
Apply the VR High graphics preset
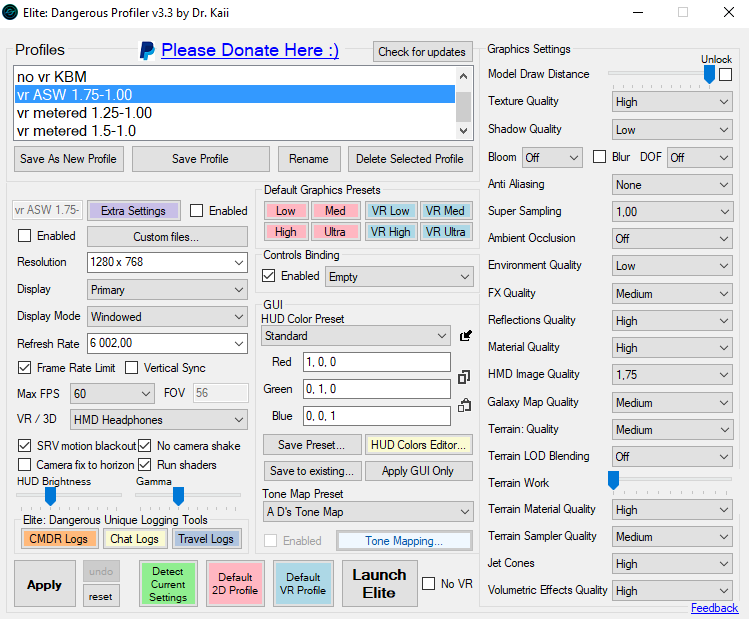coord(391,232)
